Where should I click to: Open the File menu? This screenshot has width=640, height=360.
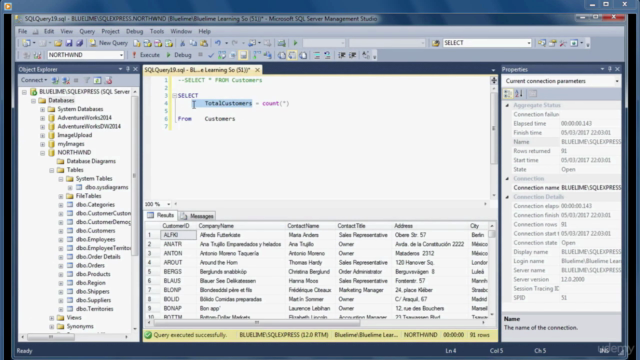point(22,31)
